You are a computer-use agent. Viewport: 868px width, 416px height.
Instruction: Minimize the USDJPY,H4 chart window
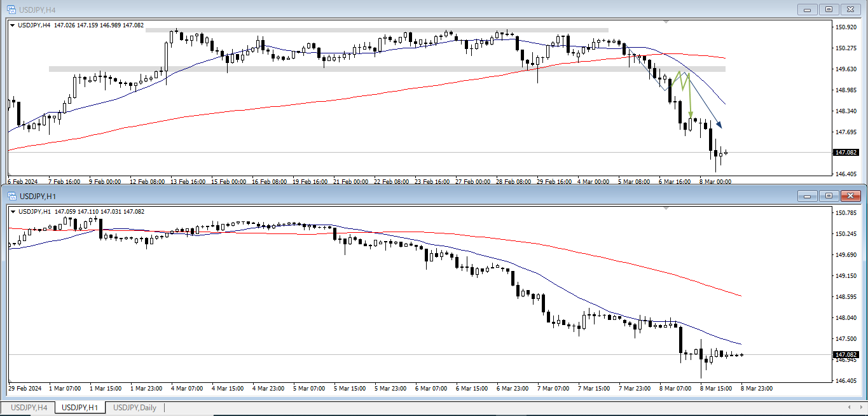click(808, 9)
